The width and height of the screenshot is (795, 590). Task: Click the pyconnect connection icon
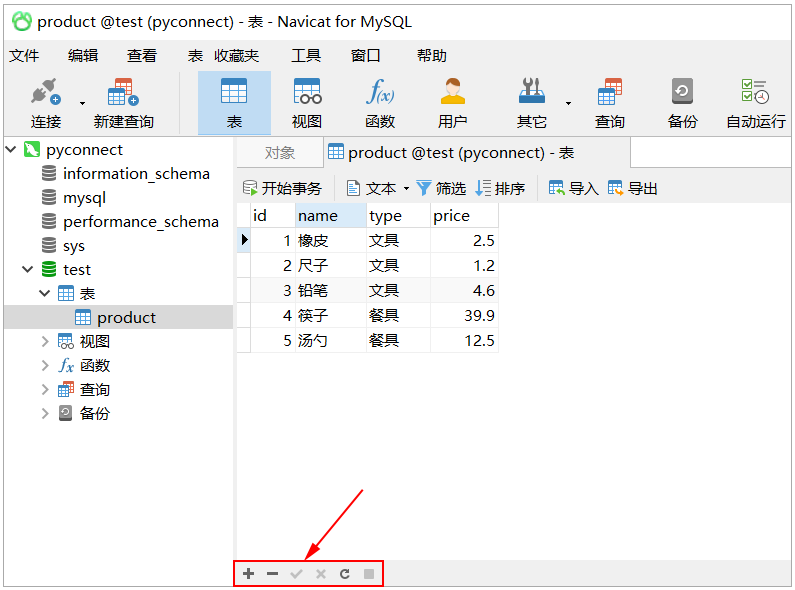pyautogui.click(x=32, y=149)
